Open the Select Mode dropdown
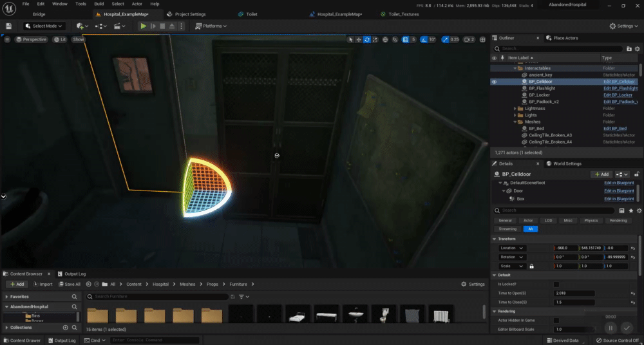Viewport: 644px width, 345px height. tap(44, 26)
